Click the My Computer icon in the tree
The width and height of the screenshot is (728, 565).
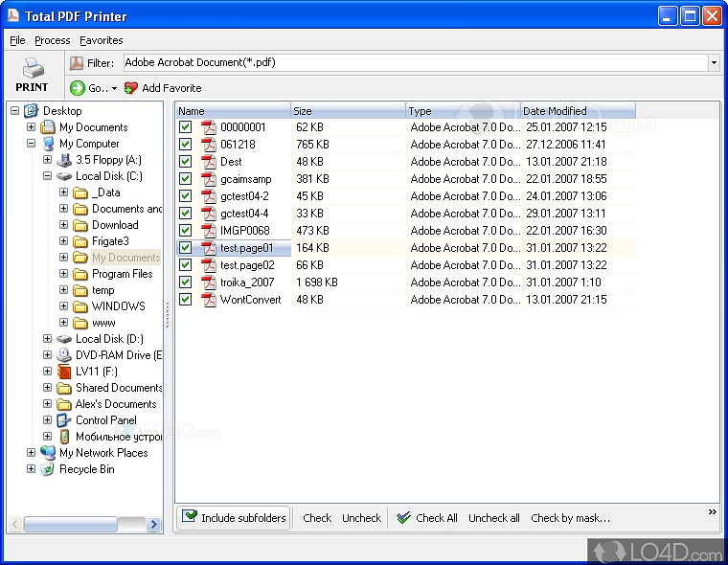(48, 144)
